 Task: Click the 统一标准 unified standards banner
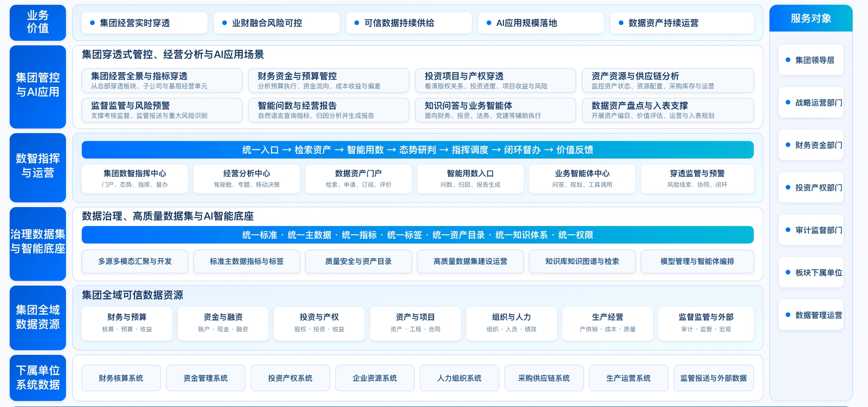click(417, 235)
